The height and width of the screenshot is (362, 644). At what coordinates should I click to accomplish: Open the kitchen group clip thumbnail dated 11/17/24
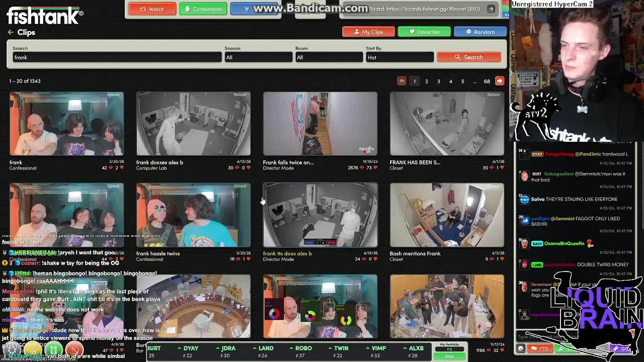(447, 306)
